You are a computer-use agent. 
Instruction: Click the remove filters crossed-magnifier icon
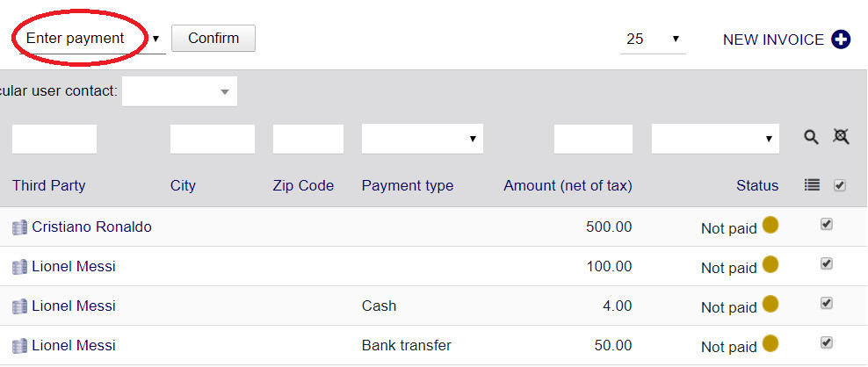841,137
